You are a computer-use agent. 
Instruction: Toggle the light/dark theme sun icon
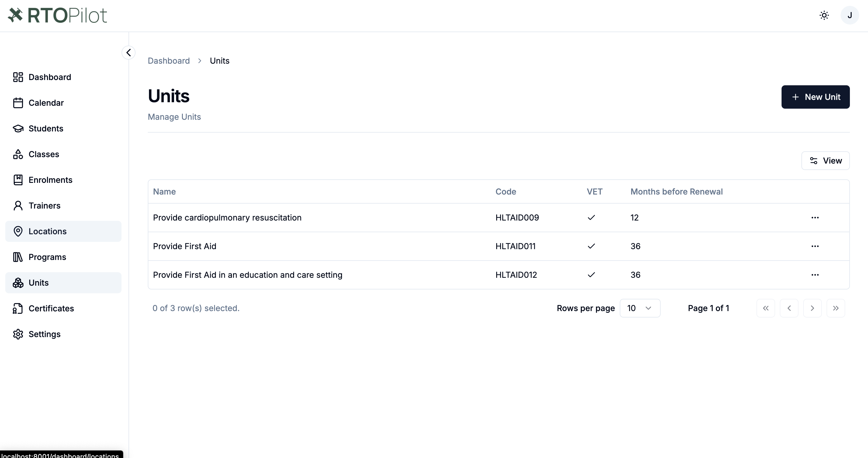tap(824, 15)
